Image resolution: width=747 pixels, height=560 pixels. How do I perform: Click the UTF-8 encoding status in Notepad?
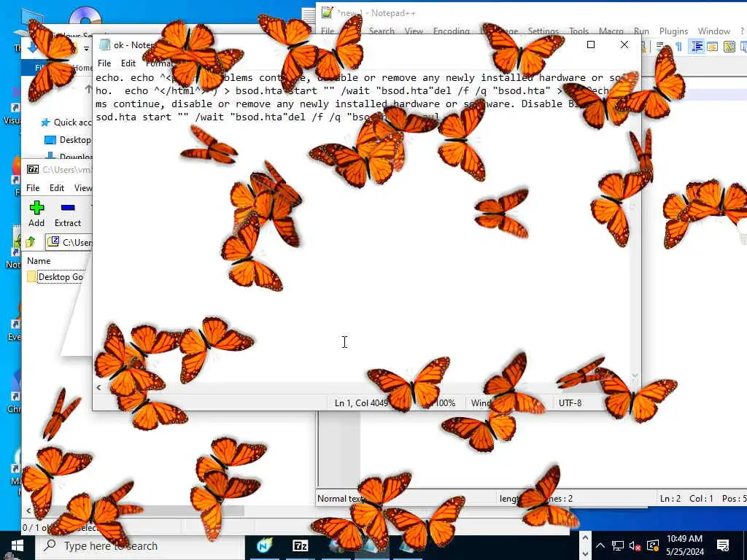click(570, 402)
